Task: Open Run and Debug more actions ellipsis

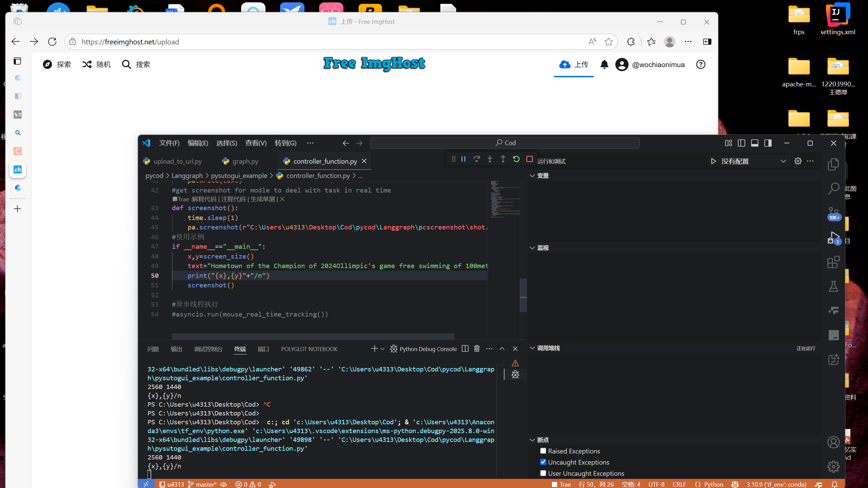Action: pyautogui.click(x=810, y=161)
